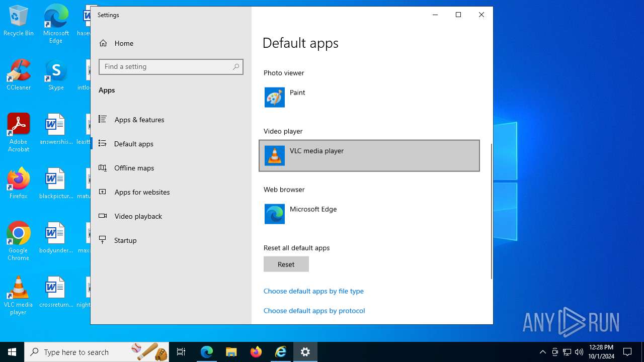Open Apps & features section

[139, 120]
